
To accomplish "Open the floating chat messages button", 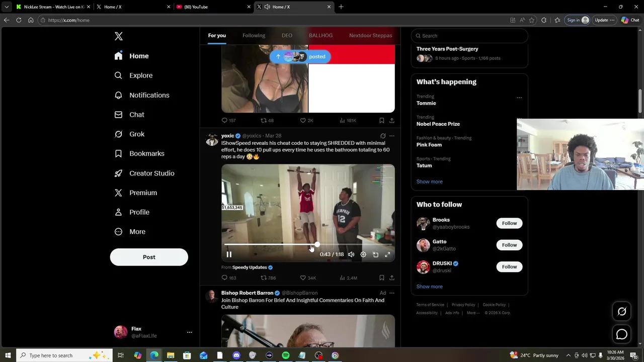I will 622,334.
